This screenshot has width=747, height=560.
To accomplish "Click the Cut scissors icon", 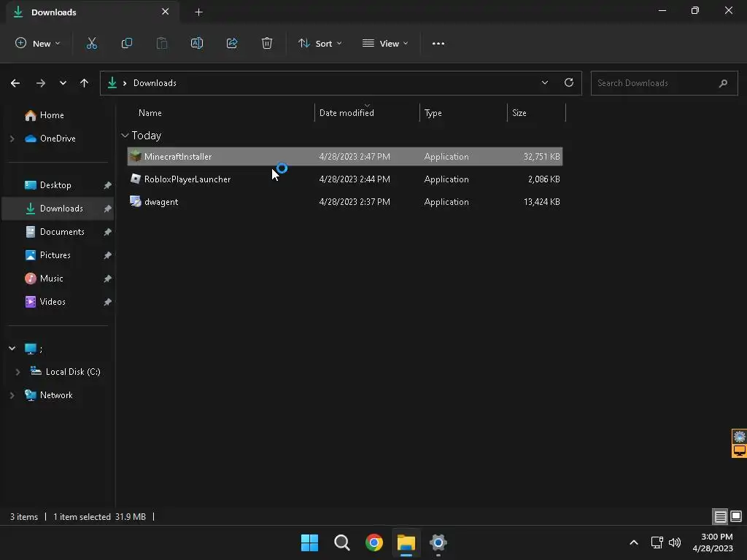I will click(91, 43).
